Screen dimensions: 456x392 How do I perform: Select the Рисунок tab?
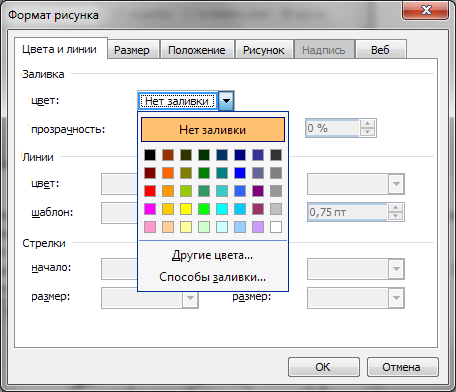click(264, 50)
